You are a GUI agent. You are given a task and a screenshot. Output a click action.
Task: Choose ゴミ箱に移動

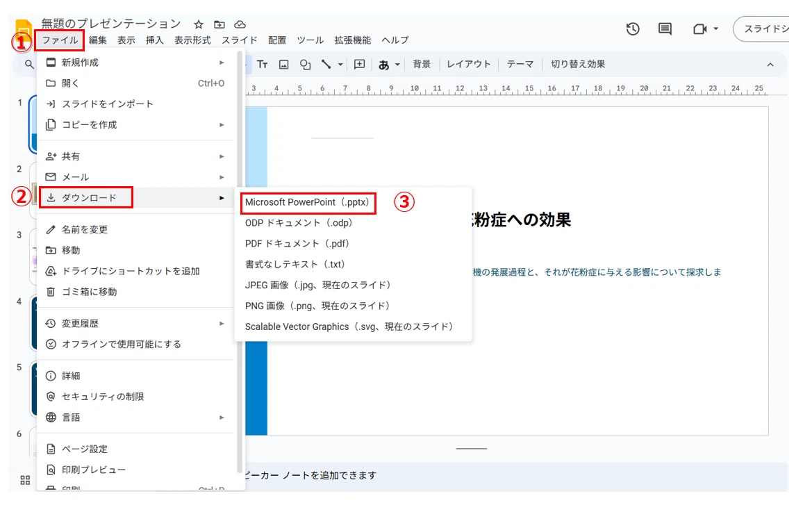coord(137,292)
